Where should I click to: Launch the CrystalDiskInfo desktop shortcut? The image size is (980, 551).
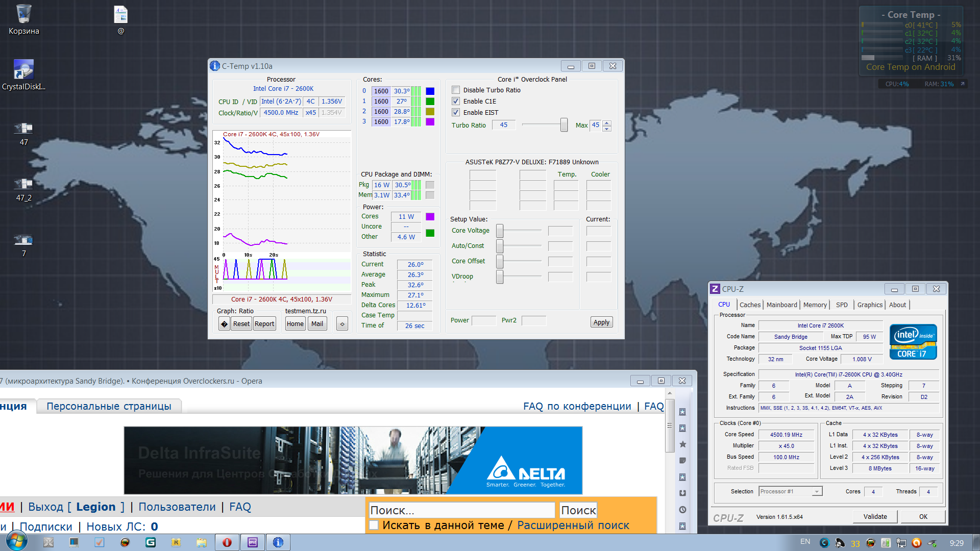click(23, 74)
